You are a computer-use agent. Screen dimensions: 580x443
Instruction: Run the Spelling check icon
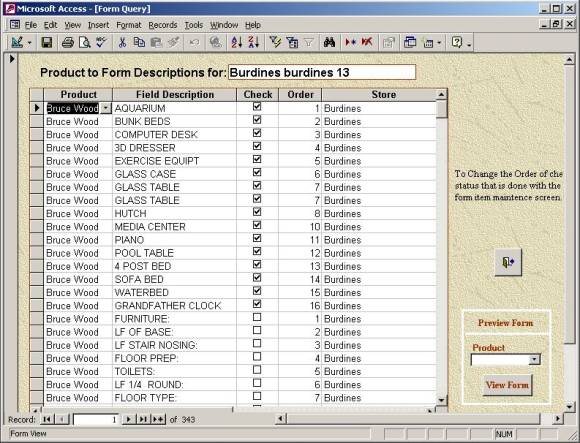click(x=101, y=43)
